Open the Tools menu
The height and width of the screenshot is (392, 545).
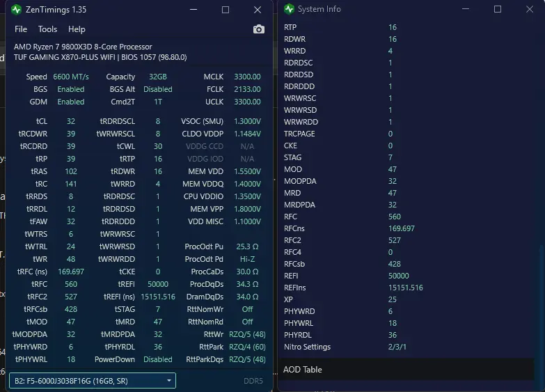(47, 29)
